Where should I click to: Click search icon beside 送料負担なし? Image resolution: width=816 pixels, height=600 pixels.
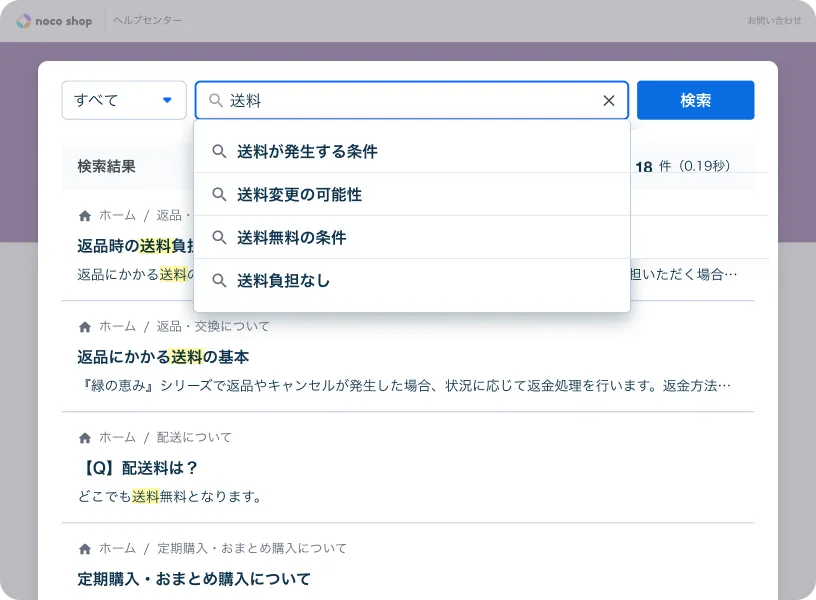coord(220,281)
